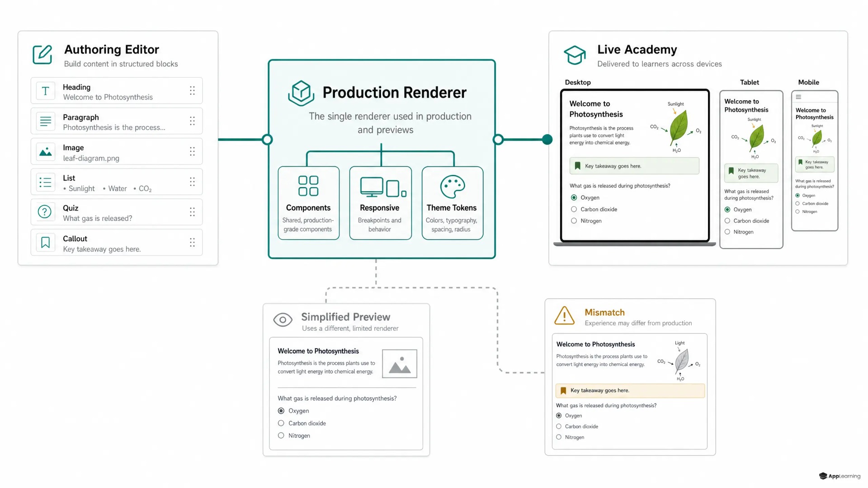The height and width of the screenshot is (488, 868).
Task: Click the Components four-squares icon
Action: (308, 186)
